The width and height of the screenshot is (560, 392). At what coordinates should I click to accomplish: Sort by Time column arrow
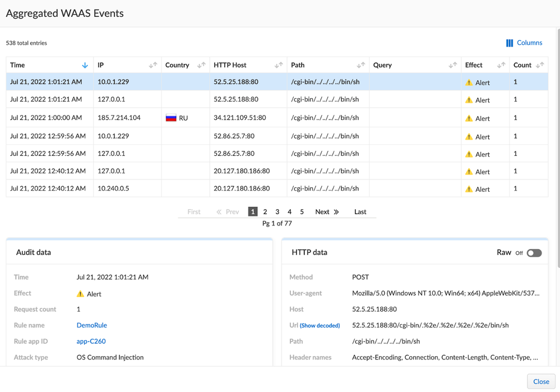coord(85,66)
